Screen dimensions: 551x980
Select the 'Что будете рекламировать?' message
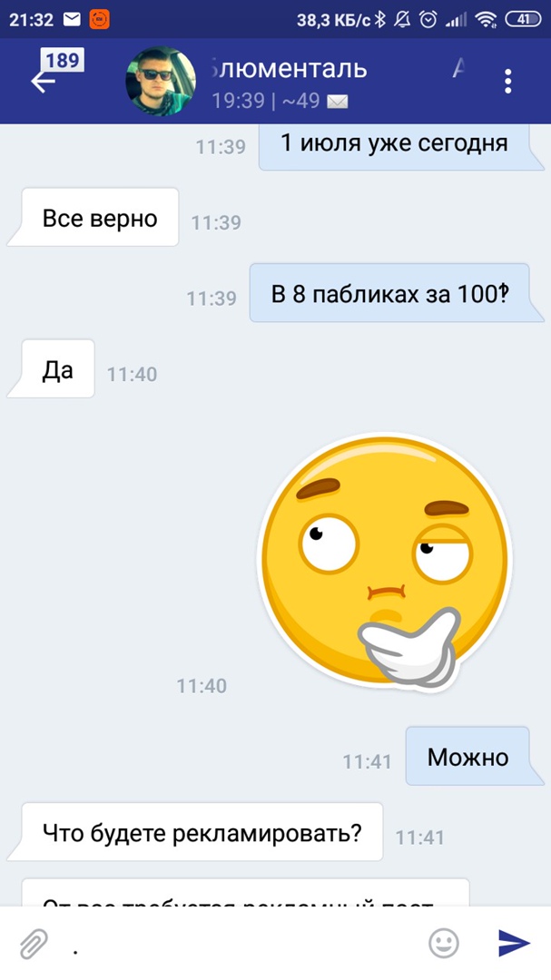point(202,833)
